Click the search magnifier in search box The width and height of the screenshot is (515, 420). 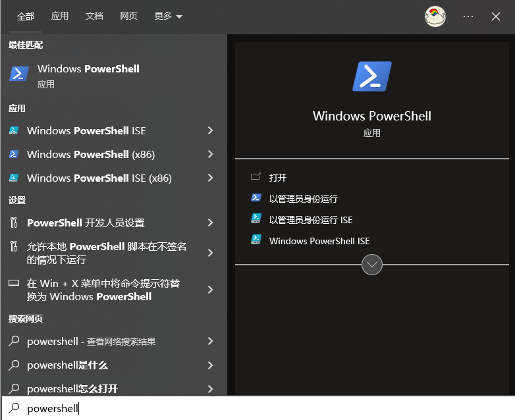pyautogui.click(x=14, y=408)
